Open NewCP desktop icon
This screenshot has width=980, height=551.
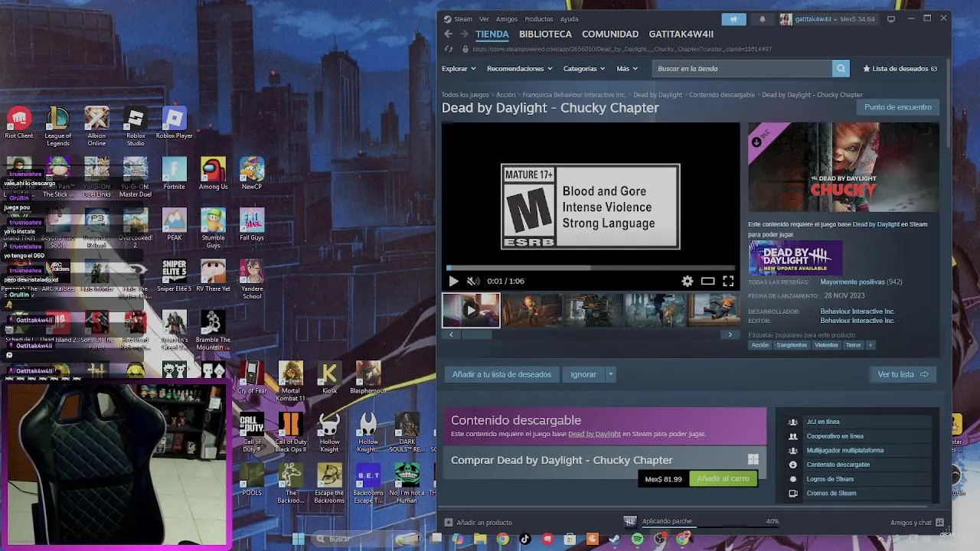252,174
